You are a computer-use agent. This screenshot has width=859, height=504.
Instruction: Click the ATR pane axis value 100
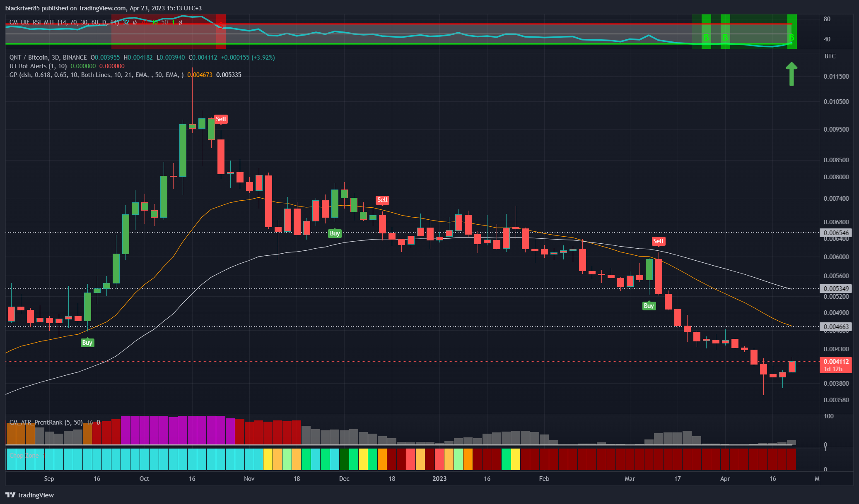(829, 416)
